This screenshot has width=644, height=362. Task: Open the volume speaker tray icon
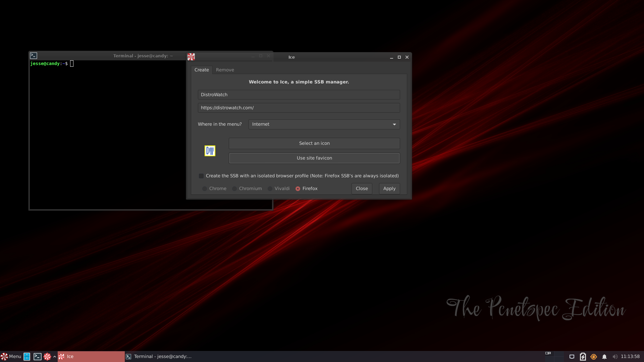point(615,357)
